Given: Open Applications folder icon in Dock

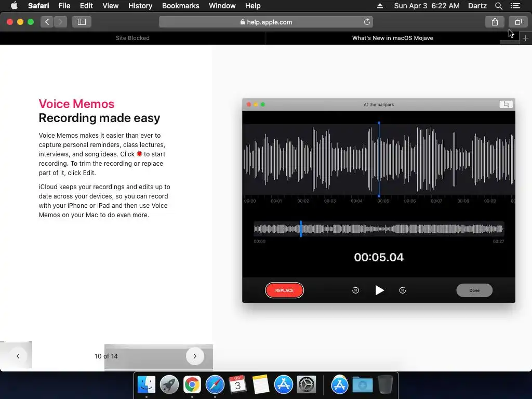Looking at the screenshot, I should pyautogui.click(x=340, y=384).
